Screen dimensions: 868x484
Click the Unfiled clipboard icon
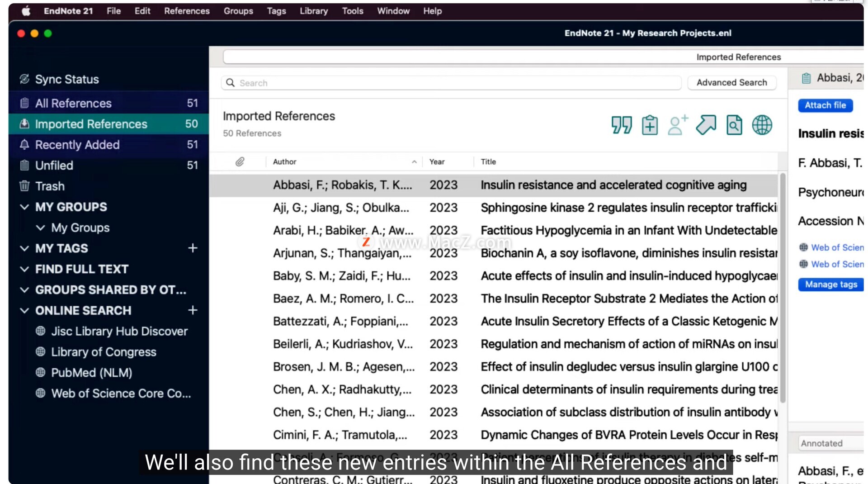[24, 165]
